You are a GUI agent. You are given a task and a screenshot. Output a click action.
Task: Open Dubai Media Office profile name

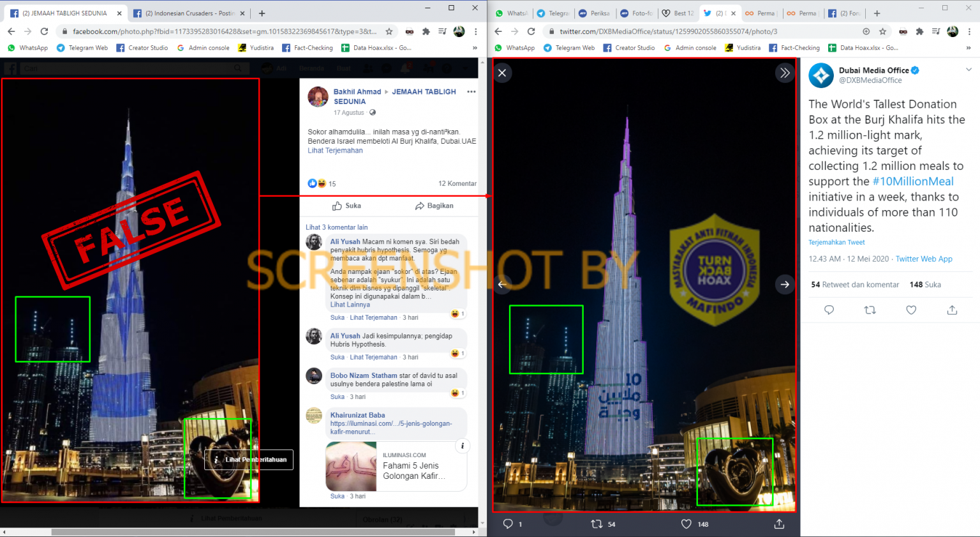click(x=873, y=70)
